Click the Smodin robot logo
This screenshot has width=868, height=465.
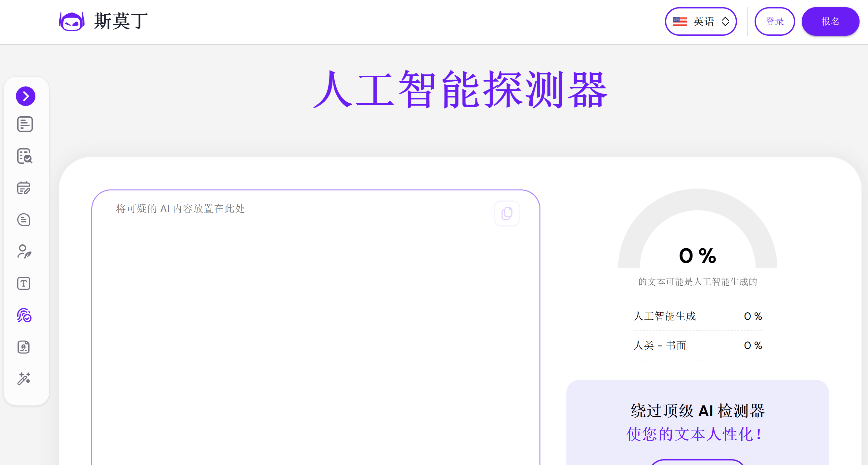pyautogui.click(x=71, y=21)
